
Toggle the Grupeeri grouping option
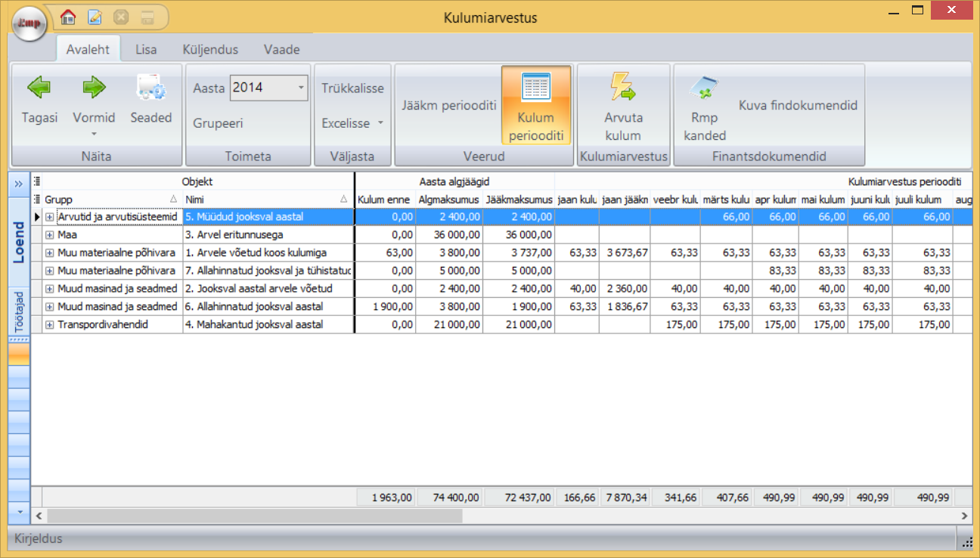(x=218, y=123)
